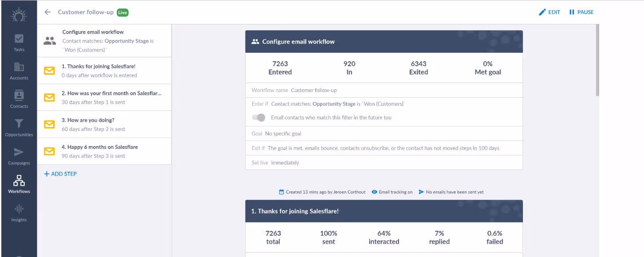Open the Insights section
The width and height of the screenshot is (644, 257).
pos(19,212)
